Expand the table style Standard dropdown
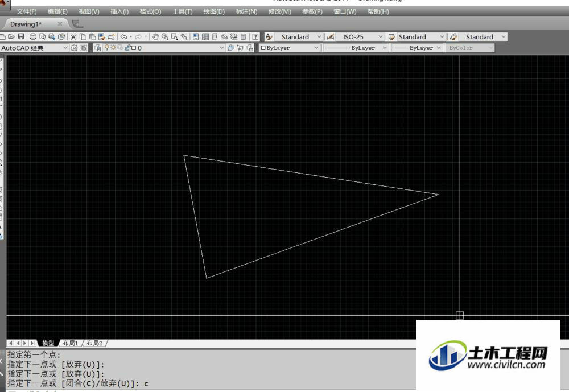The width and height of the screenshot is (569, 392). pyautogui.click(x=442, y=36)
